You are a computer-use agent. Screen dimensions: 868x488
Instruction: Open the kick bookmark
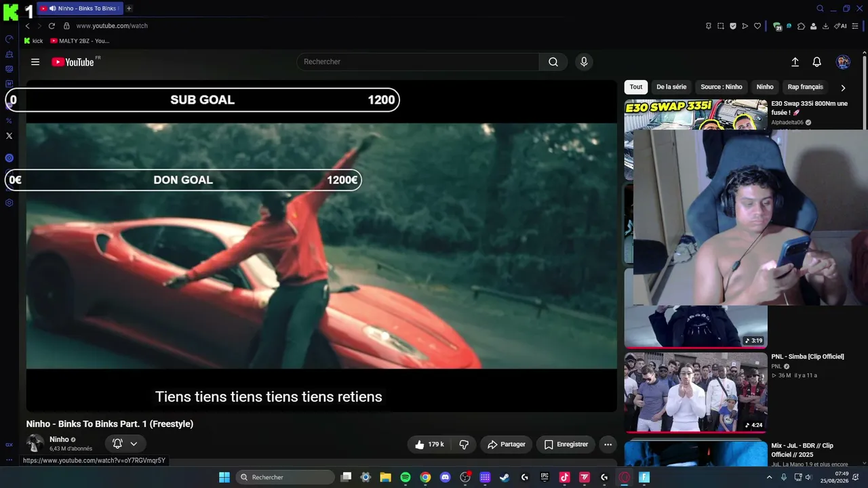33,41
